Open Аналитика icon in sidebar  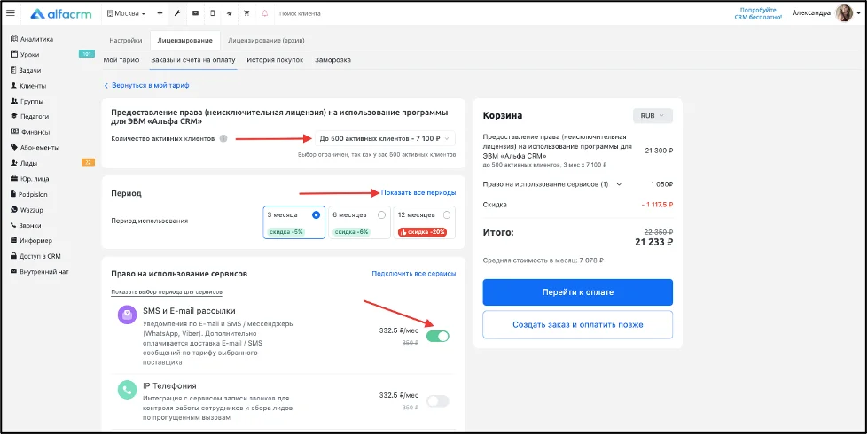(x=14, y=39)
